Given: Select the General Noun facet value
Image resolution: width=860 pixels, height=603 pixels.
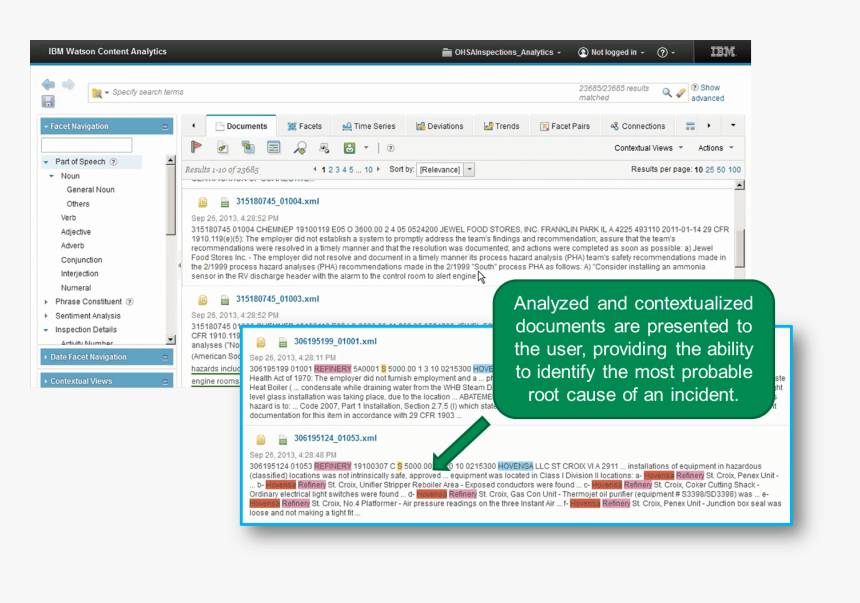Looking at the screenshot, I should point(90,190).
